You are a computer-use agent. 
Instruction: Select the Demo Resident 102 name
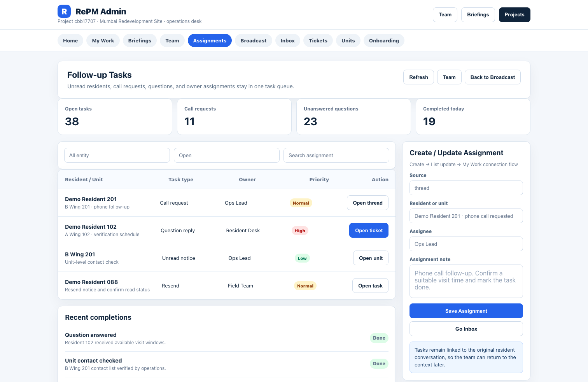(91, 227)
